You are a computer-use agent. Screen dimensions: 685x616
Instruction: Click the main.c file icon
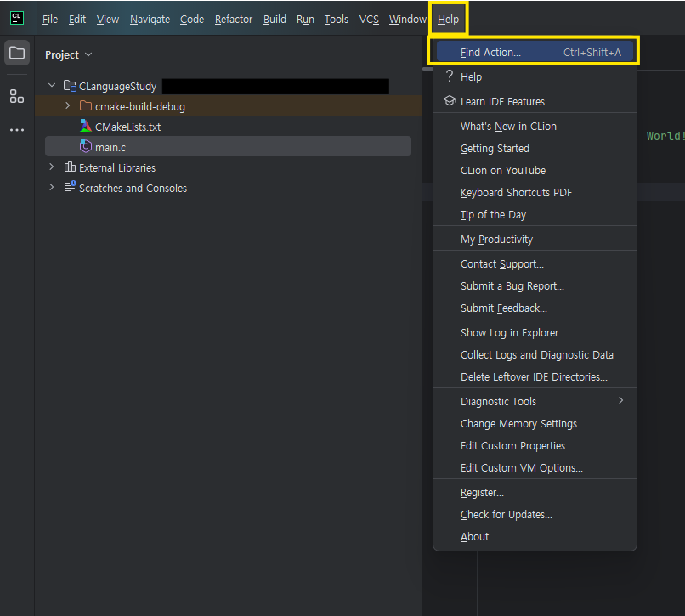click(x=86, y=146)
